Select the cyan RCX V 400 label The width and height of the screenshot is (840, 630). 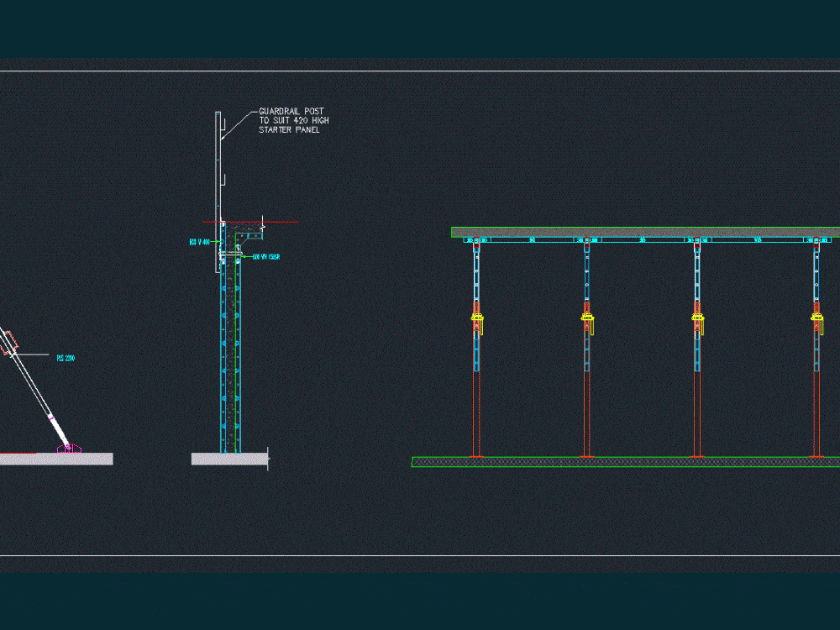click(x=199, y=241)
